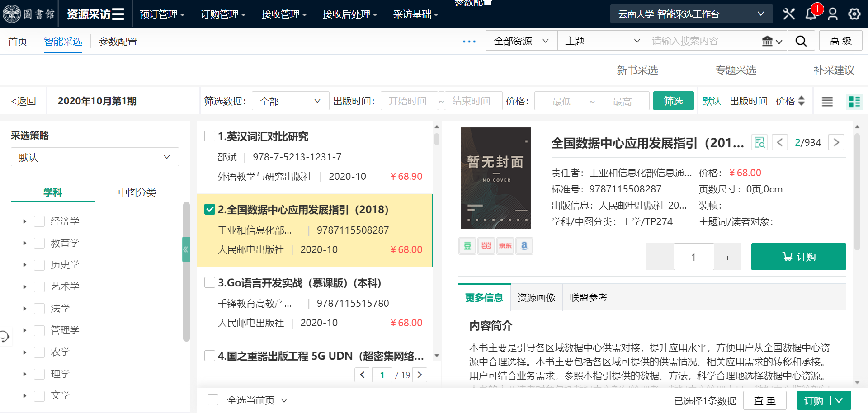The width and height of the screenshot is (868, 413).
Task: Expand the 教育学 tree node
Action: point(25,243)
